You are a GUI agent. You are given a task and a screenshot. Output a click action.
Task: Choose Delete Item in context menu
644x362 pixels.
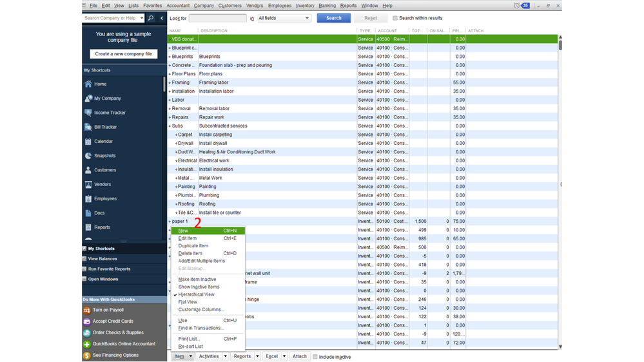208,254
